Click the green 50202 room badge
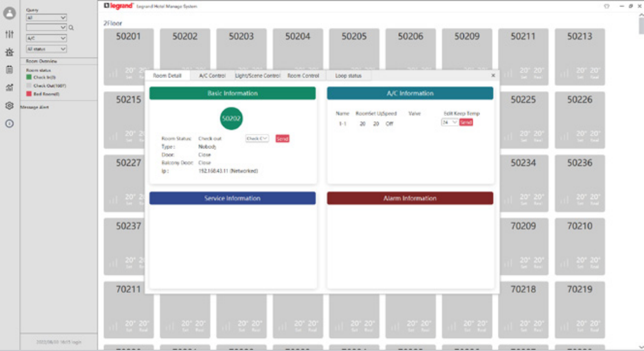The image size is (644, 351). pos(231,119)
